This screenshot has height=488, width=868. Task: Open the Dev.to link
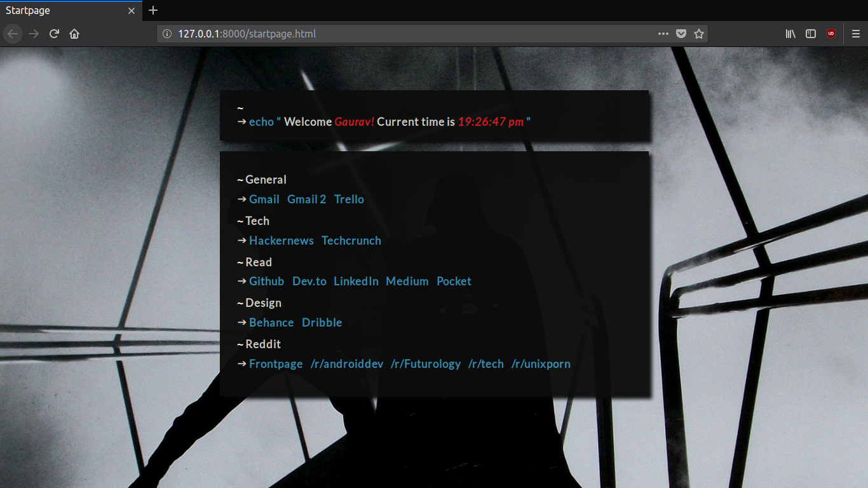309,281
